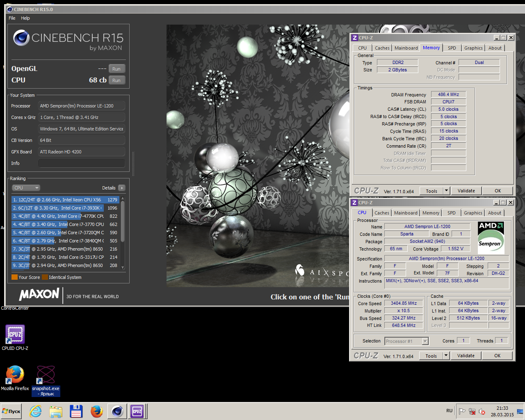525x420 pixels.
Task: Click the muted volume tray icon
Action: point(482,411)
